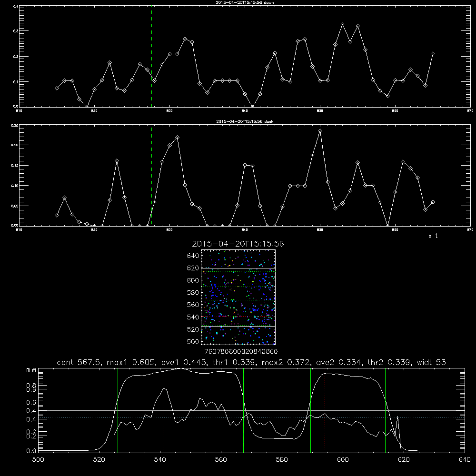Click the '500' tick label on bottom plot x-axis
The image size is (476, 476).
click(x=38, y=460)
